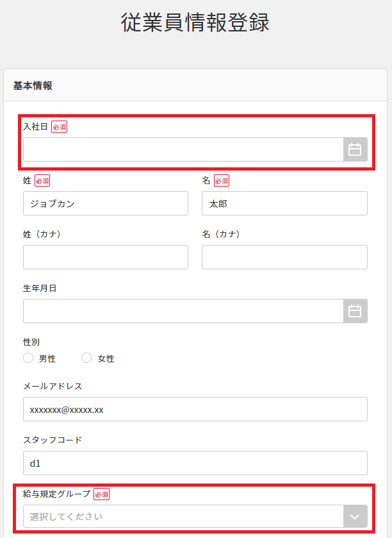Click the 性別 field label
Screen dimensions: 392x538
[31, 342]
